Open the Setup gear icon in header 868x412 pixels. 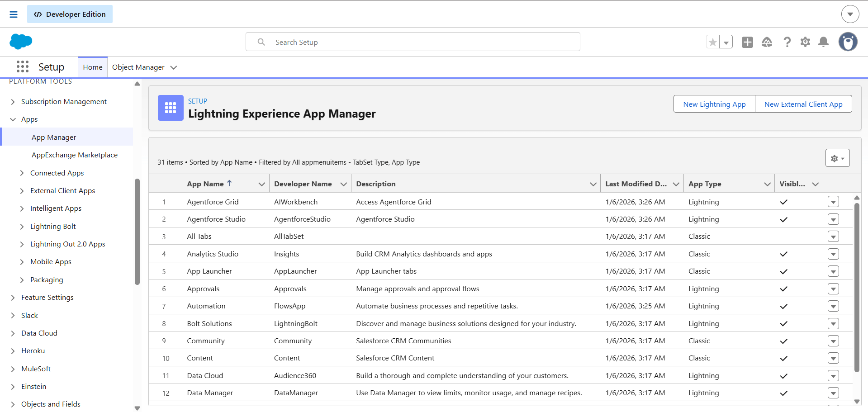pyautogui.click(x=805, y=42)
